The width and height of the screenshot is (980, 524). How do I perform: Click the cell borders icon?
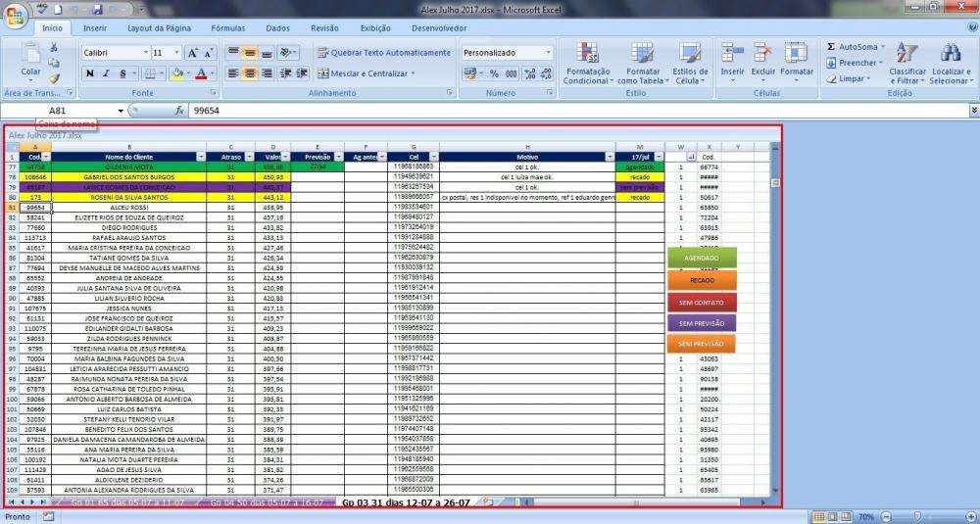coord(150,73)
